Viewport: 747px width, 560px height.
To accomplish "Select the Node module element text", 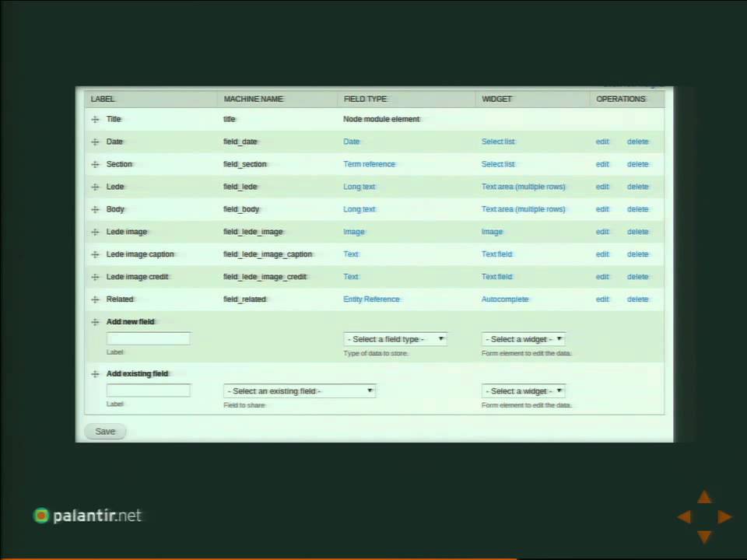I will 381,119.
